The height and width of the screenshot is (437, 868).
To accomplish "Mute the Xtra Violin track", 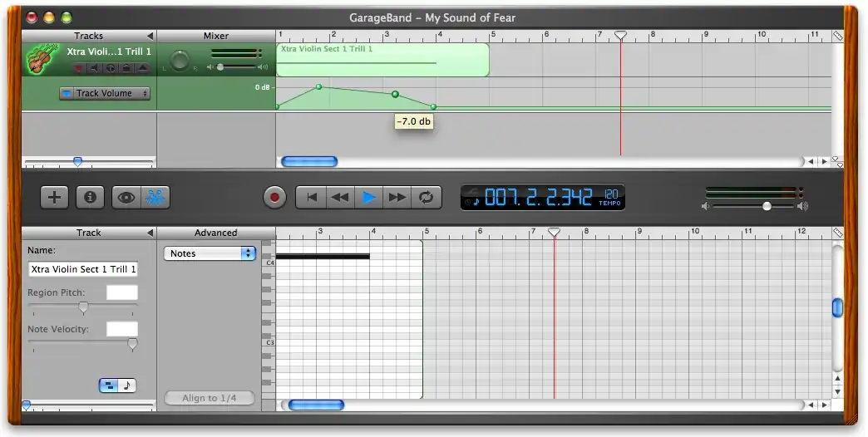I will coord(94,68).
